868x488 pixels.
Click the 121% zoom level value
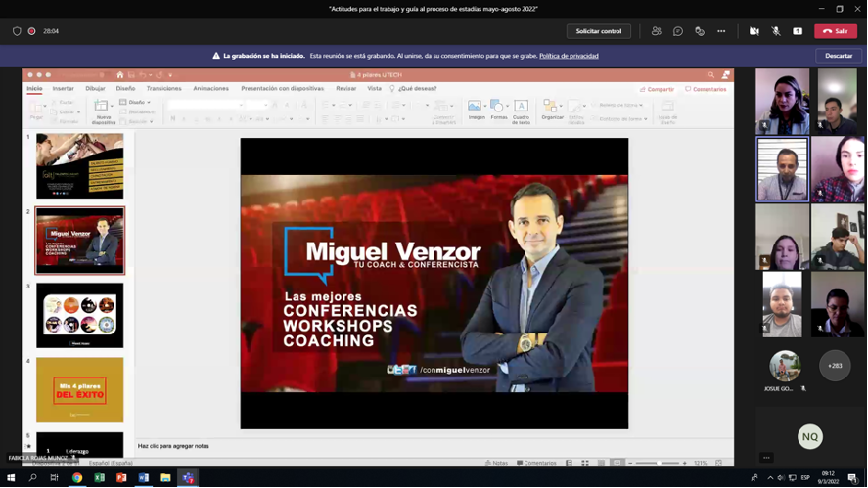[x=701, y=463]
